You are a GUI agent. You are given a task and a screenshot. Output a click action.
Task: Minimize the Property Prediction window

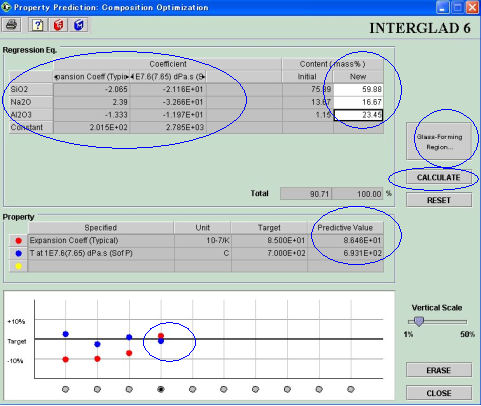[x=443, y=7]
